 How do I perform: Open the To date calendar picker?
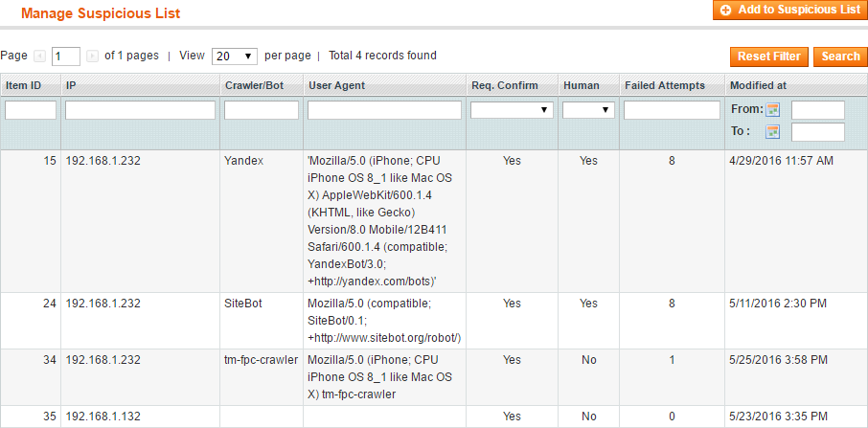[773, 131]
